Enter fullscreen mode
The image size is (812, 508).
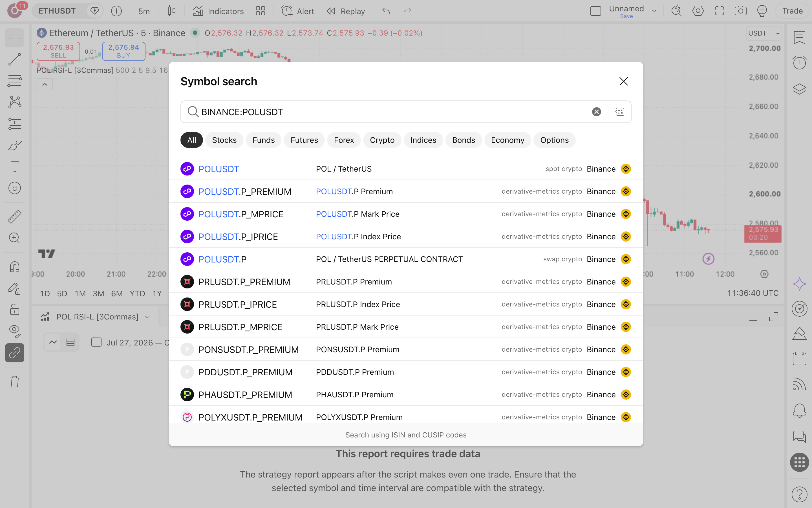pyautogui.click(x=720, y=11)
